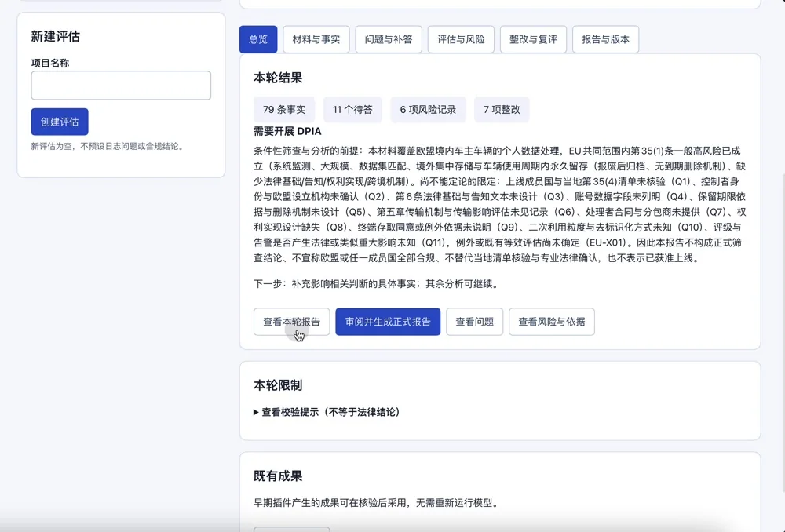
Task: Click the 创建评估 button
Action: pyautogui.click(x=60, y=122)
